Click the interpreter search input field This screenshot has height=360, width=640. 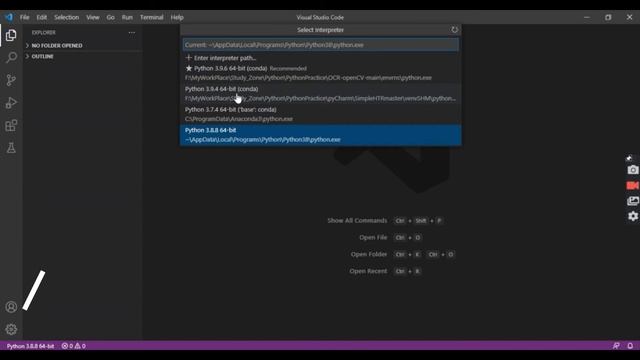tap(321, 45)
